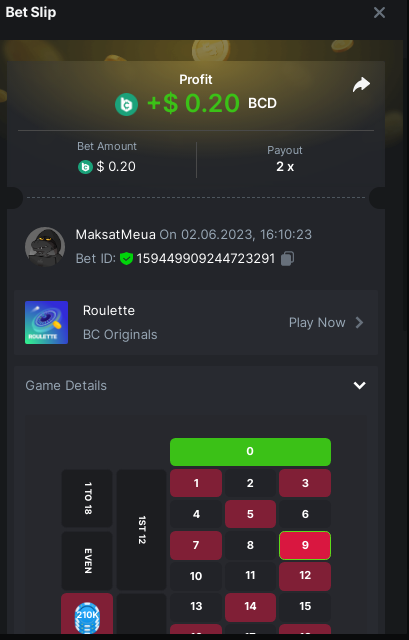Select the green 0 cell

point(250,452)
